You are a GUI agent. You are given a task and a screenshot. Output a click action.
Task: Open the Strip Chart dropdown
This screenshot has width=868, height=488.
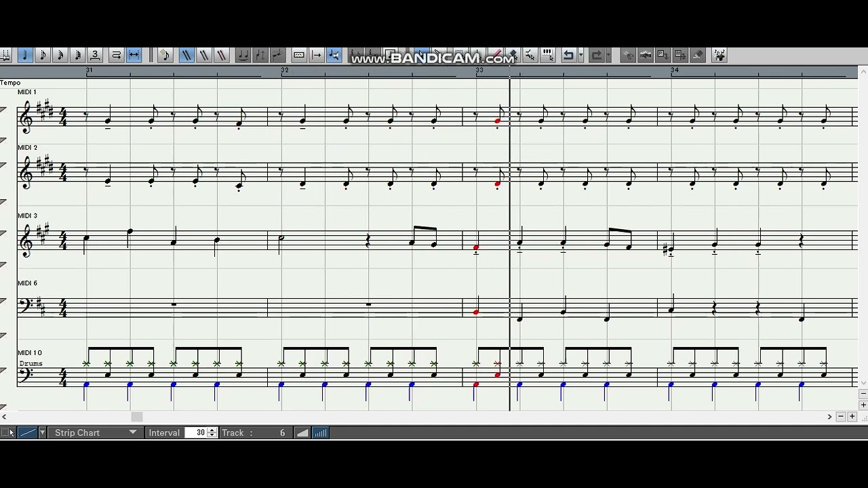coord(95,432)
